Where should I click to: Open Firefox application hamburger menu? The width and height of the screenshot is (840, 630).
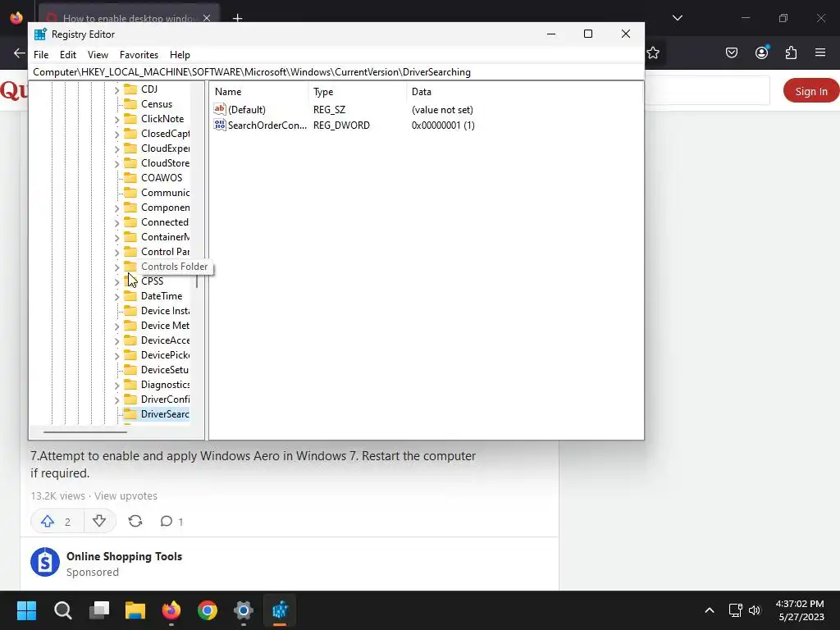click(820, 52)
